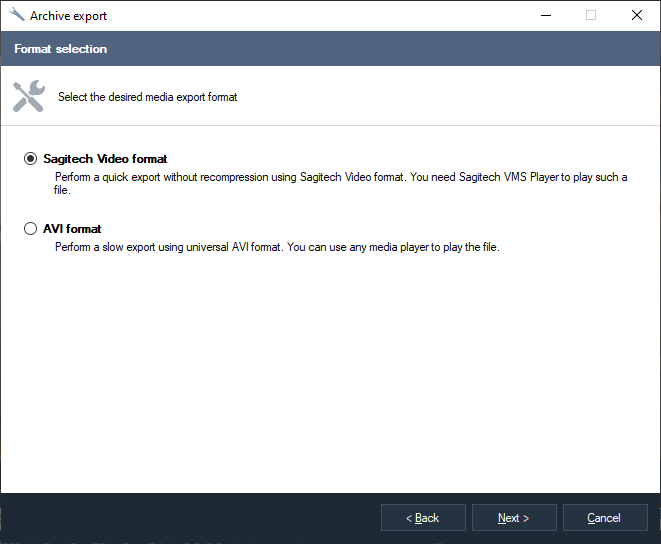661x544 pixels.
Task: Cancel the archive export wizard
Action: coord(605,517)
